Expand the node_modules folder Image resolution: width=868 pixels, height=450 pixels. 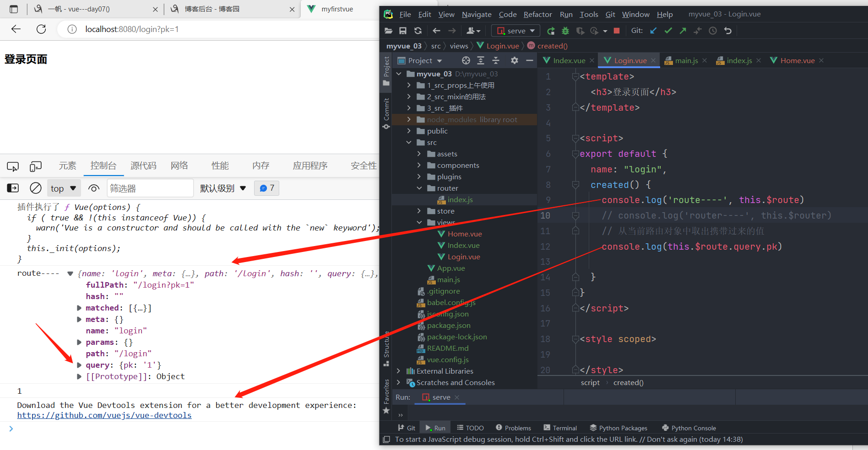tap(409, 119)
